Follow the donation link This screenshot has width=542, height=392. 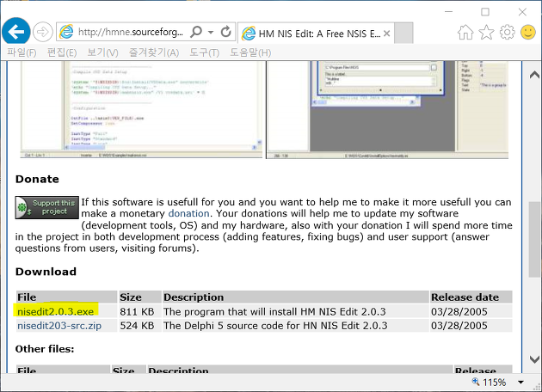(188, 213)
